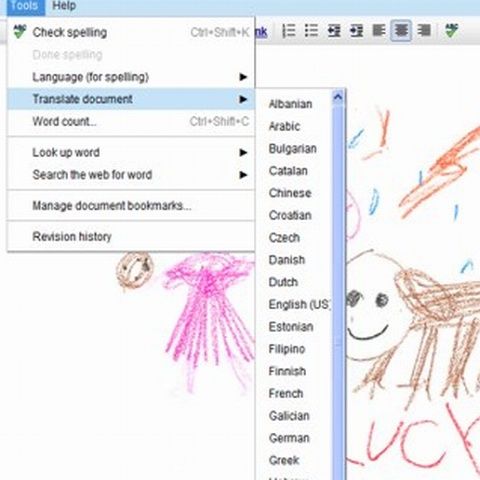Click the link toolbar button
Screen dimensions: 480x480
261,32
